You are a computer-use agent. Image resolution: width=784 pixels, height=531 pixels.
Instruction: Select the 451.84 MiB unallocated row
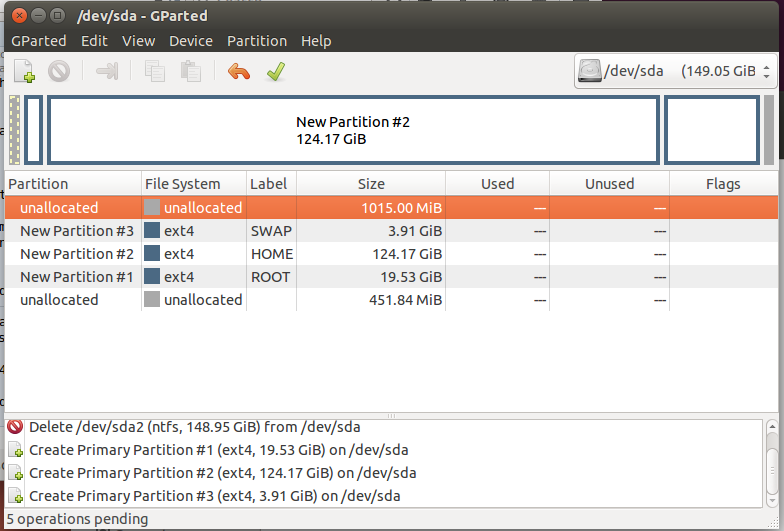click(392, 300)
